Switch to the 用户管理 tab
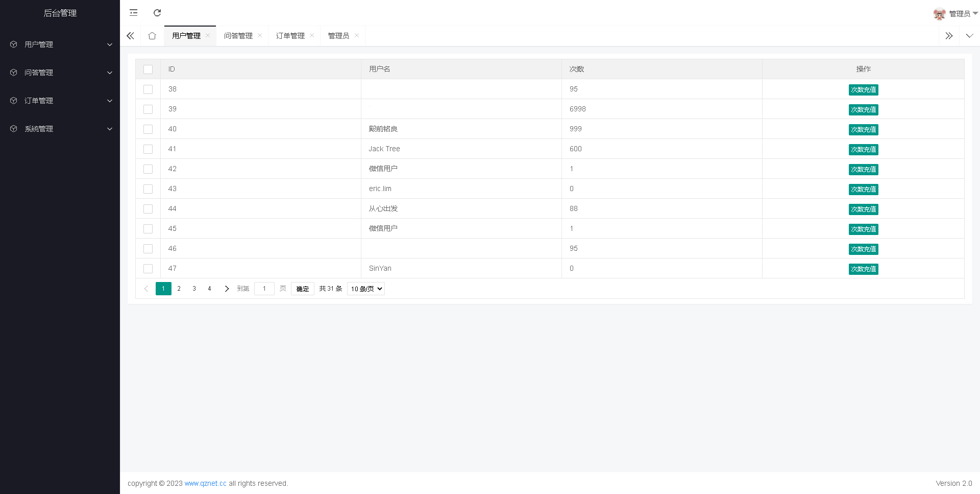The width and height of the screenshot is (980, 494). 186,36
